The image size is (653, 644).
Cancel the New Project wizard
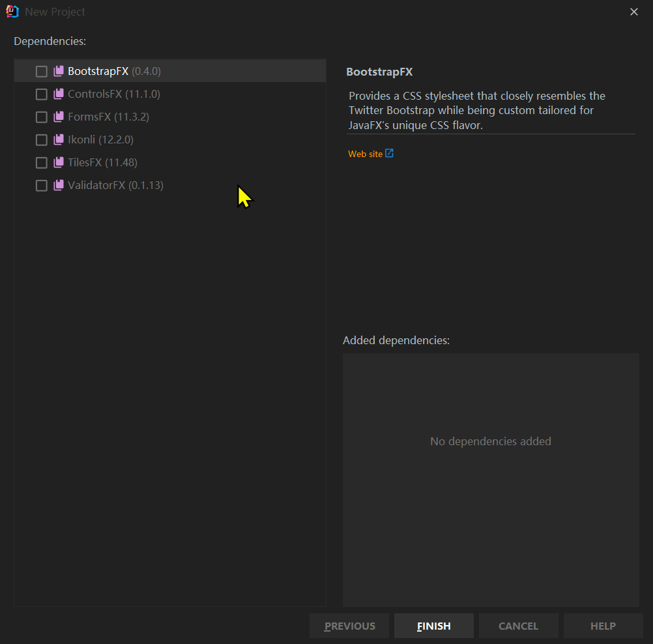pyautogui.click(x=519, y=626)
